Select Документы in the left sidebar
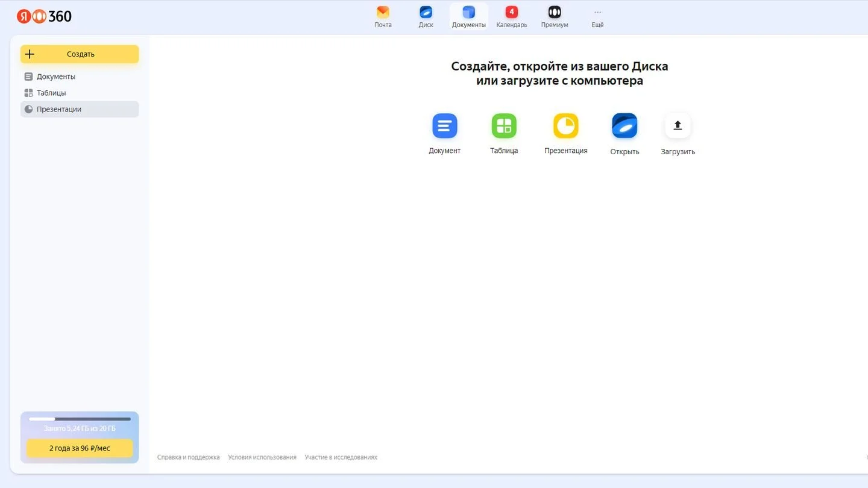 (x=80, y=77)
